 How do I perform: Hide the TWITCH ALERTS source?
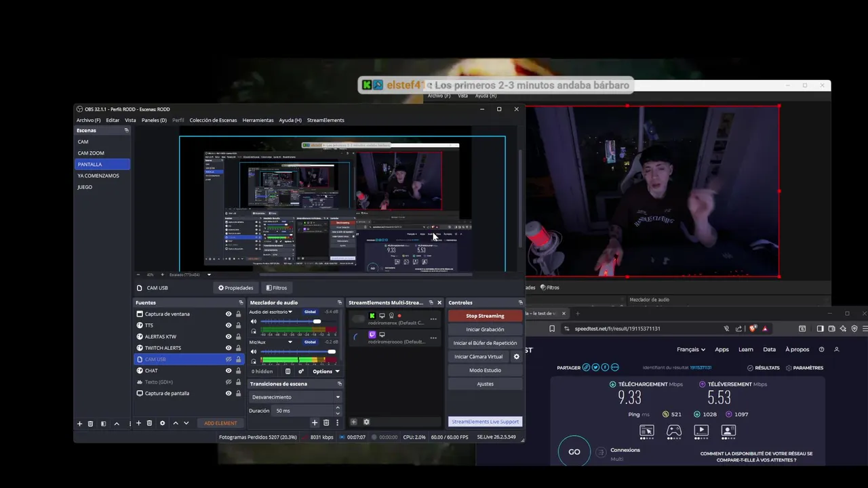coord(229,348)
